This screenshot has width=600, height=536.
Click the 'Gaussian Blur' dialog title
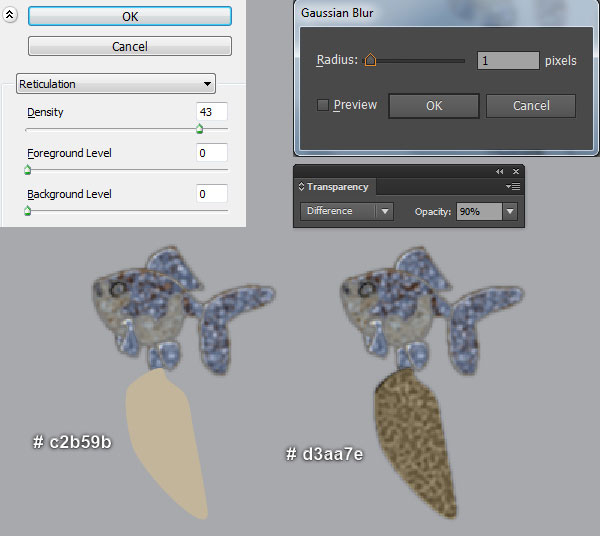337,13
